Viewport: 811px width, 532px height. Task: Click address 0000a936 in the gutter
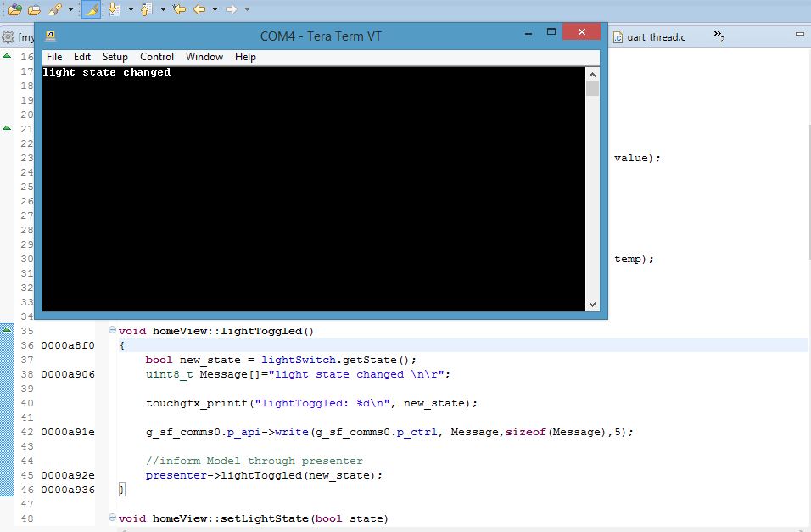68,490
